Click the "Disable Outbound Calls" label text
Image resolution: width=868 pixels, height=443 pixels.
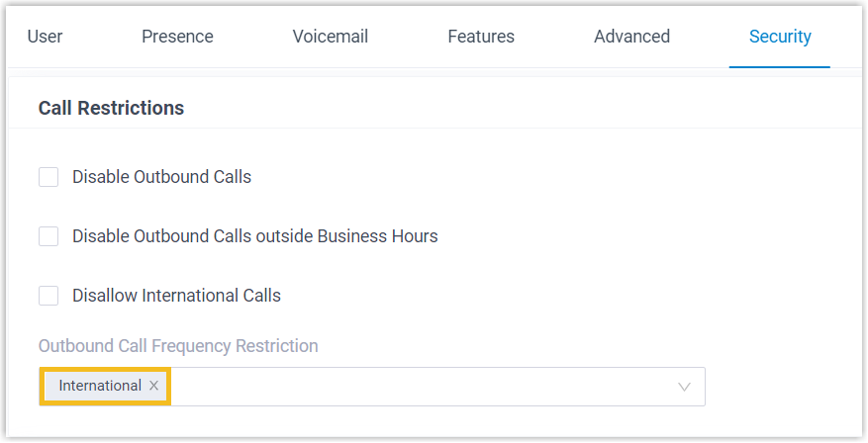click(161, 177)
